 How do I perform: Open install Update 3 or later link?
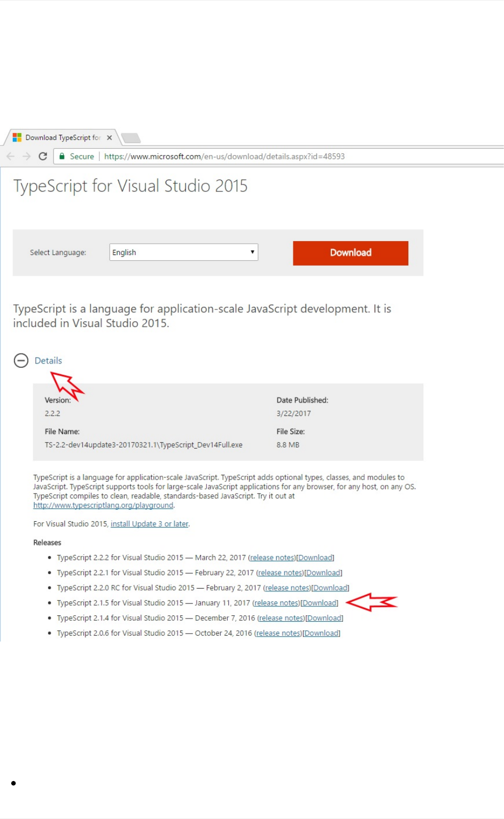click(x=150, y=524)
